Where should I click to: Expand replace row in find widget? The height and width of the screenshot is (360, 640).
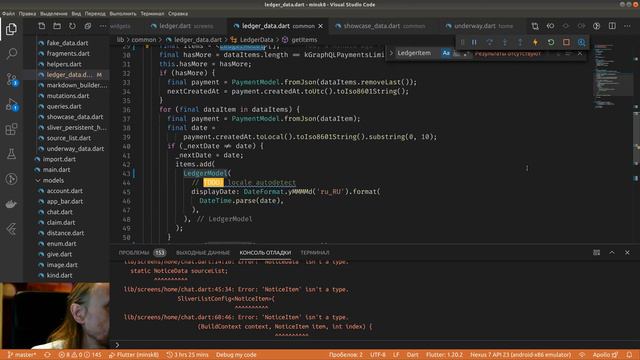click(391, 53)
